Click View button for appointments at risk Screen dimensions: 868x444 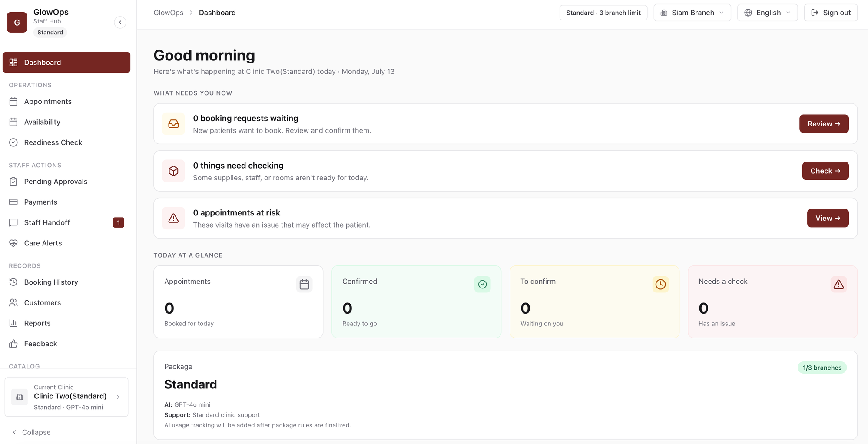pos(828,218)
